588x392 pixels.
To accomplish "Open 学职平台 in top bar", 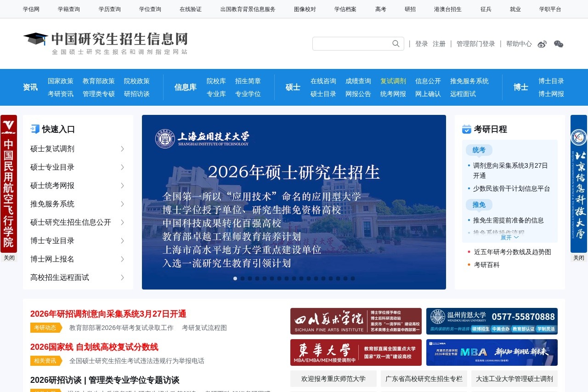I will (550, 9).
